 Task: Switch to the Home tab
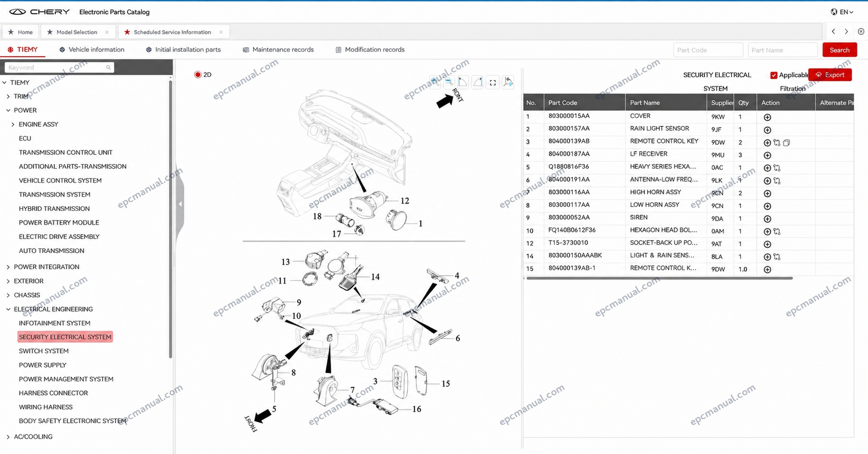click(20, 32)
